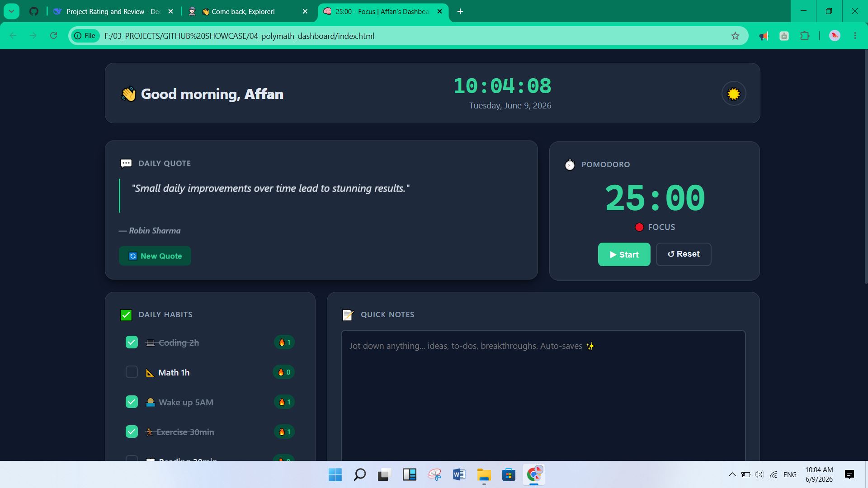Click the robot-face extension icon in toolbar
The image size is (868, 488).
tap(784, 36)
